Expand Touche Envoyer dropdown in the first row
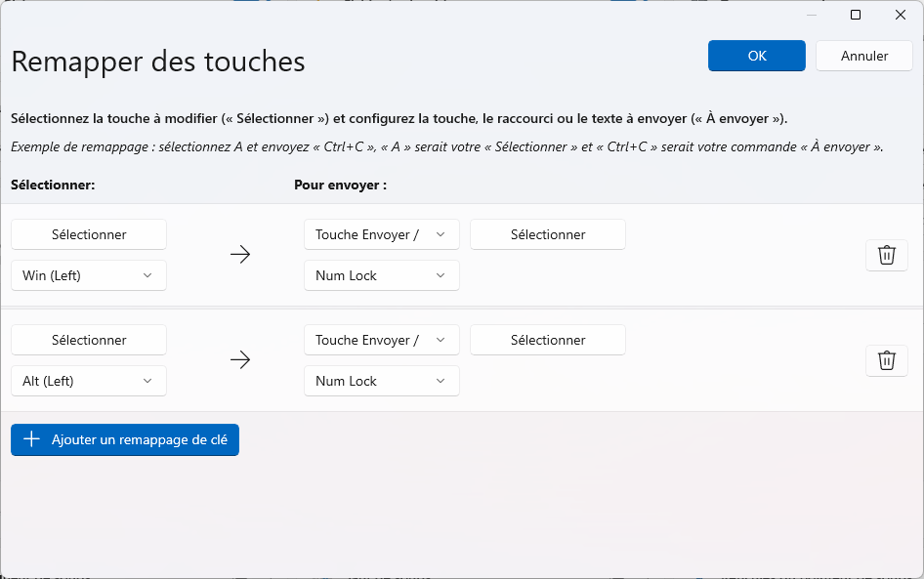This screenshot has height=579, width=924. coord(381,234)
